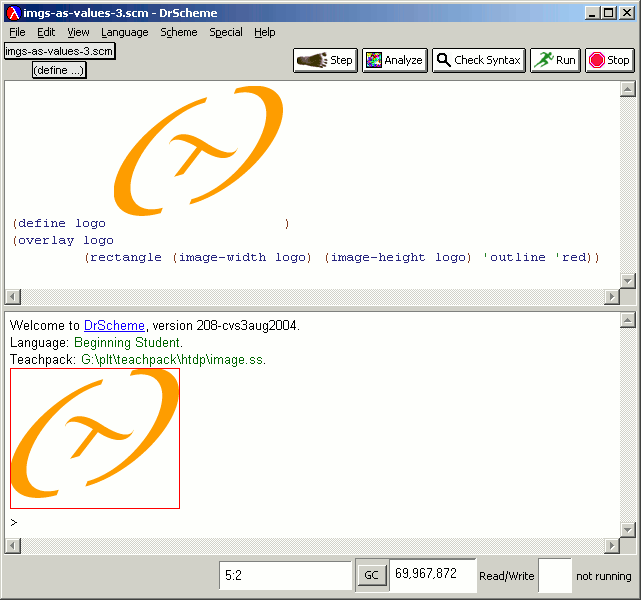Click the interactions pane scroll left arrow
Screen dimensions: 641x600
click(13, 546)
